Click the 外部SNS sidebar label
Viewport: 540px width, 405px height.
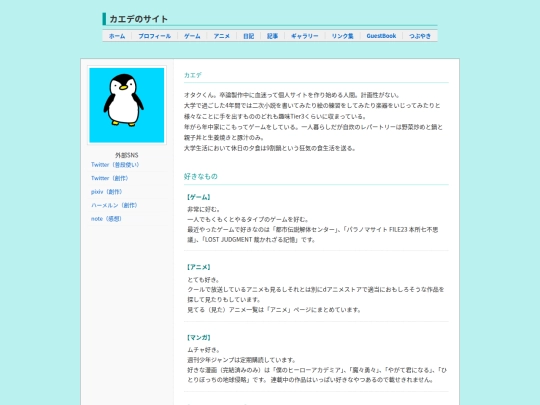pyautogui.click(x=127, y=155)
